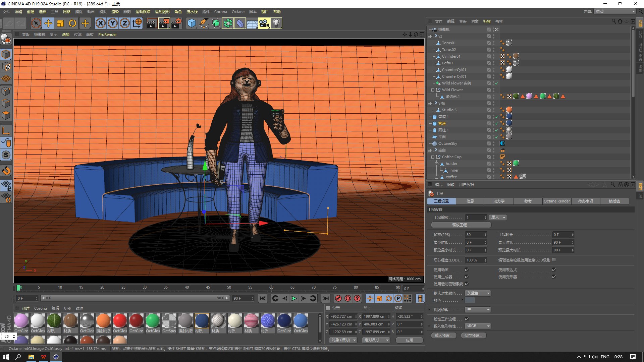Switch to the Octane Render tab
The width and height of the screenshot is (644, 362).
[x=556, y=201]
